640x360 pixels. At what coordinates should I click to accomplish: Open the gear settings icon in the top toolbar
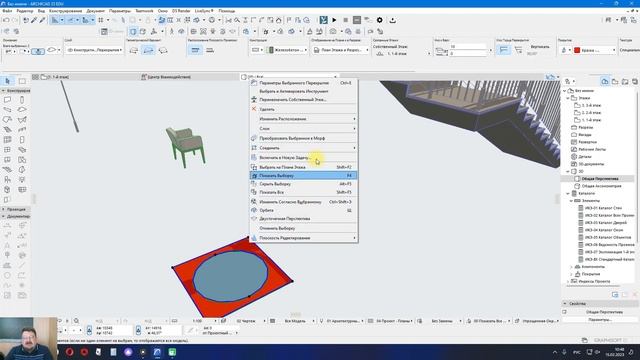click(x=380, y=20)
